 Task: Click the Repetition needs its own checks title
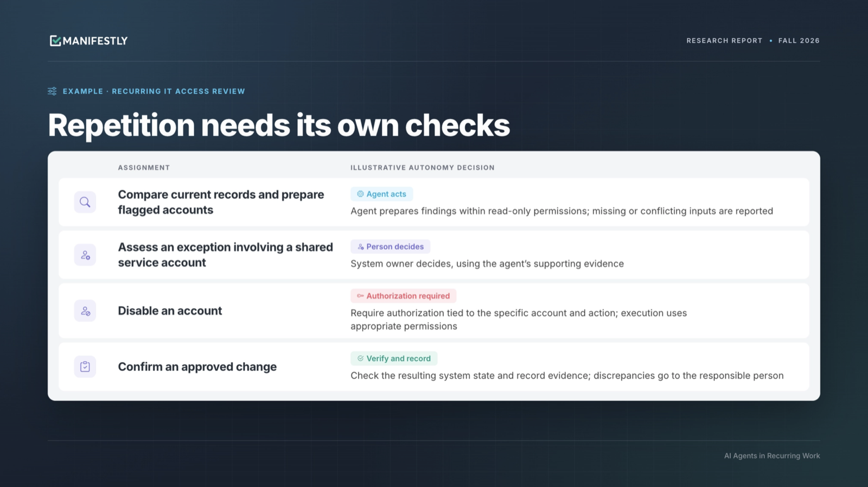pos(279,125)
